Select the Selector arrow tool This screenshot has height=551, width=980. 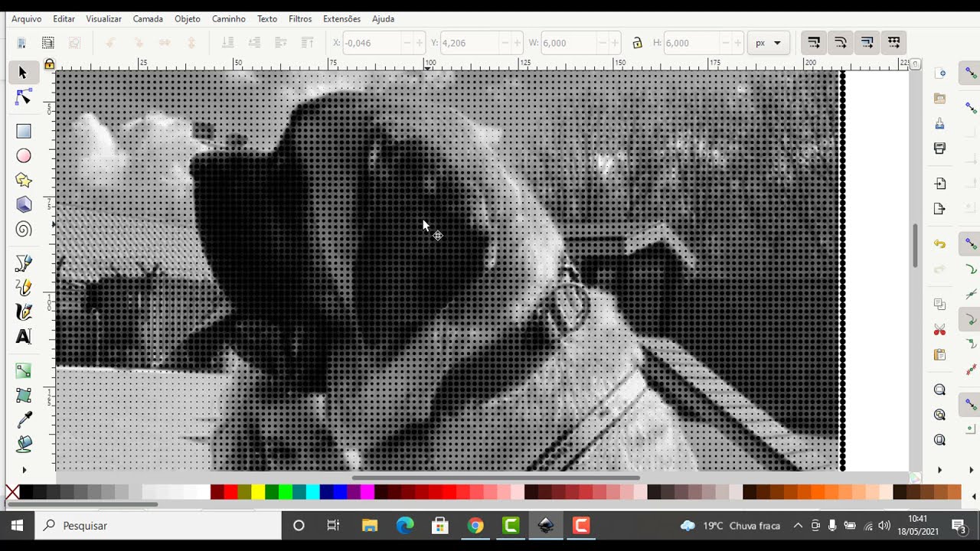click(23, 73)
